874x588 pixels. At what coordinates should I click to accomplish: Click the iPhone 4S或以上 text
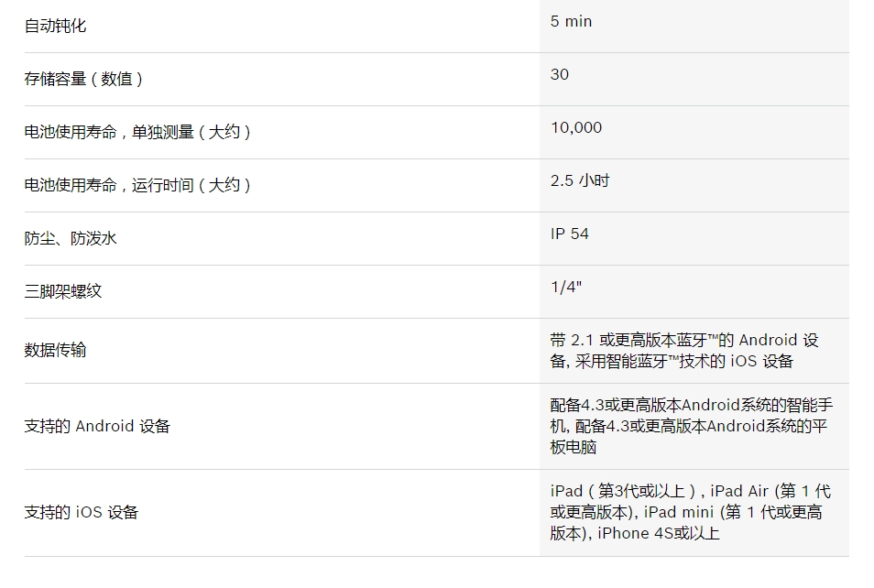point(659,533)
